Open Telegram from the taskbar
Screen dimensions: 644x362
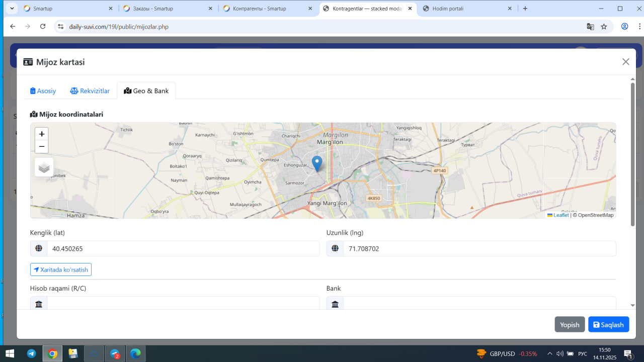pos(31,353)
